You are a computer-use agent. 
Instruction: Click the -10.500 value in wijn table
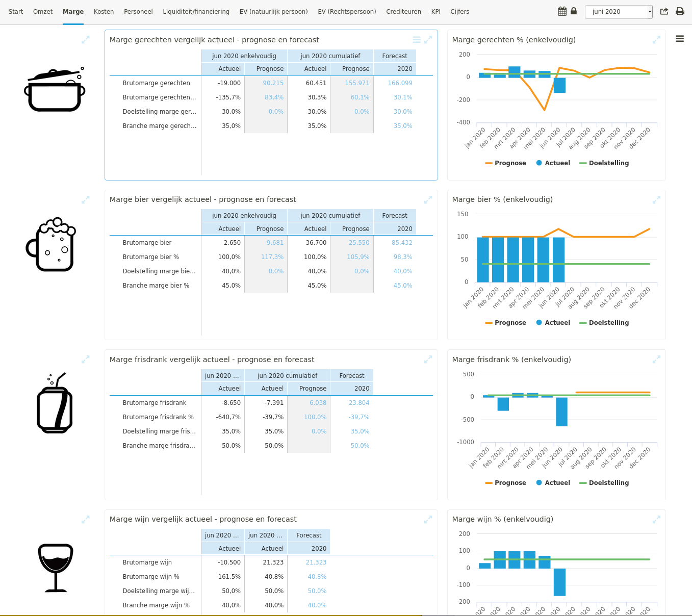pos(229,562)
